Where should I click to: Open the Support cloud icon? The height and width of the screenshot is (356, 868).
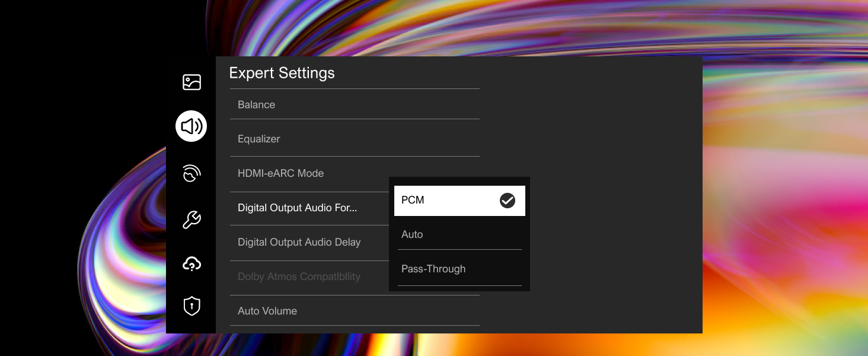pos(192,264)
